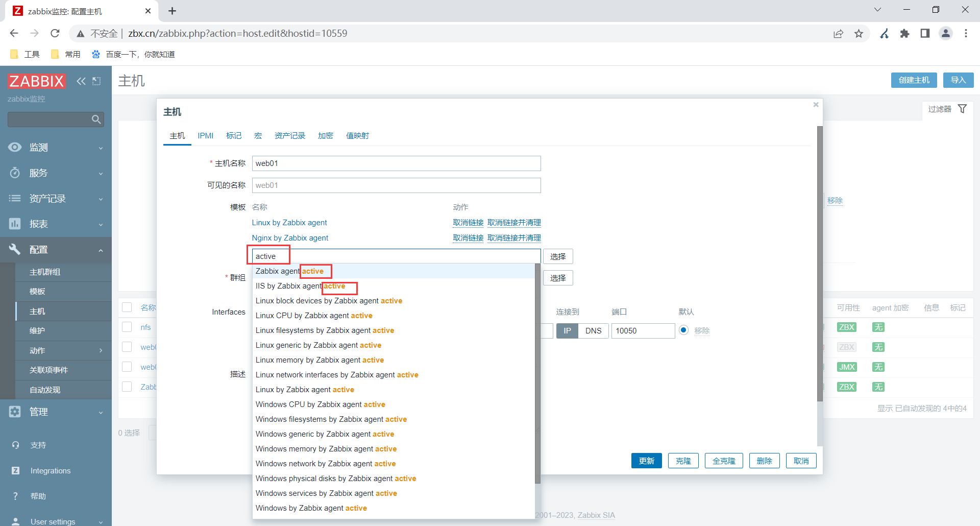The image size is (980, 526).
Task: Switch to the 资产记录 inventory tab
Action: tap(290, 135)
